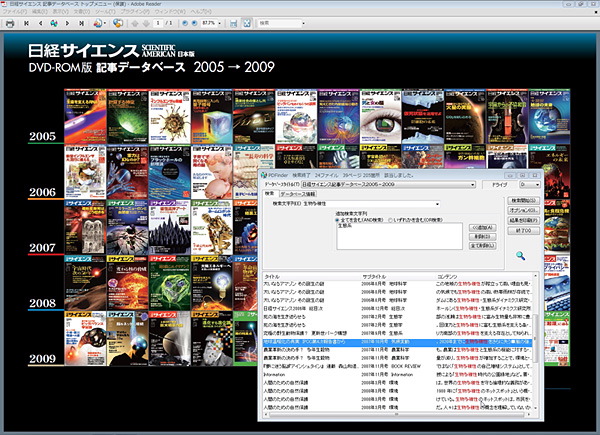Click the 全て削除(L) button

point(483,246)
